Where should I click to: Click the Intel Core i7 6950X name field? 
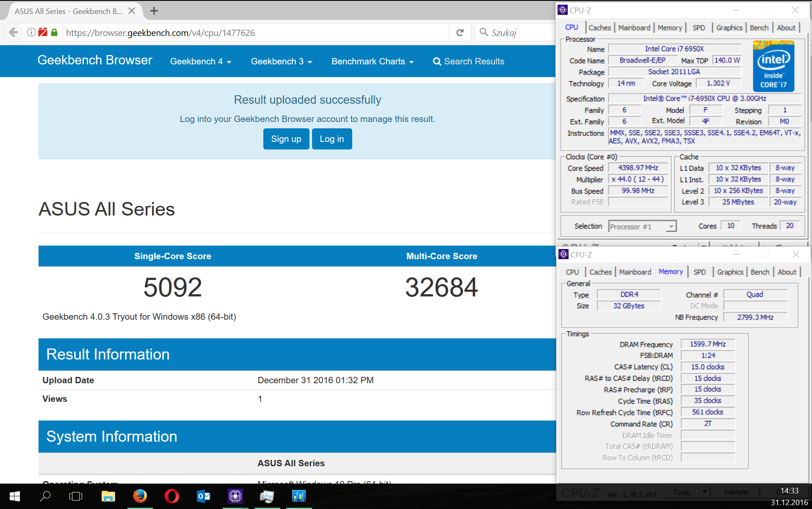pyautogui.click(x=674, y=49)
